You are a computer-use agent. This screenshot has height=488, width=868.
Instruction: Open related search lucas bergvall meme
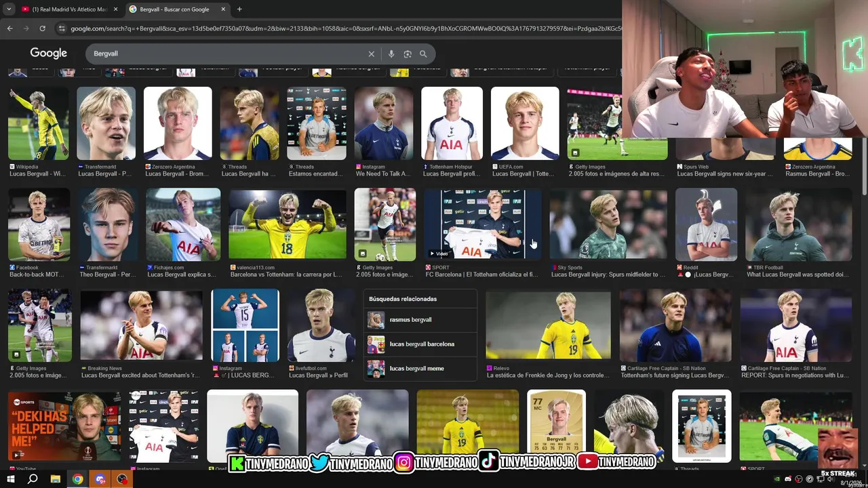pyautogui.click(x=420, y=369)
